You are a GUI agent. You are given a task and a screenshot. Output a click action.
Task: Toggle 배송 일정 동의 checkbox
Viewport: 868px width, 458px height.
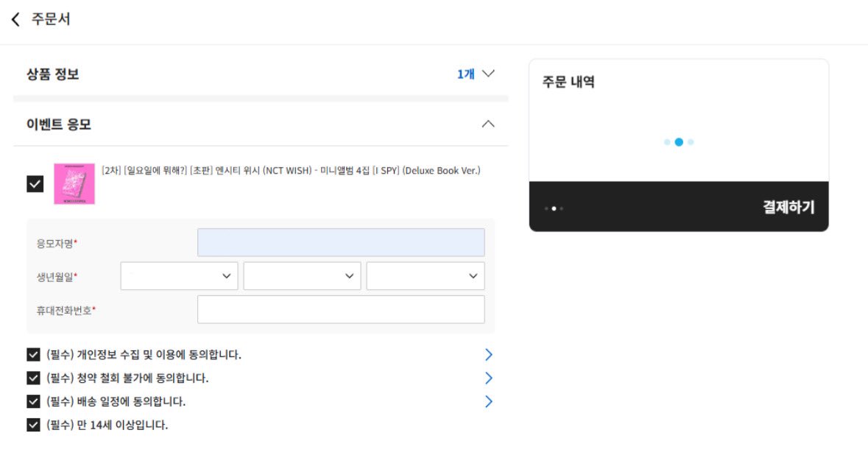point(33,401)
